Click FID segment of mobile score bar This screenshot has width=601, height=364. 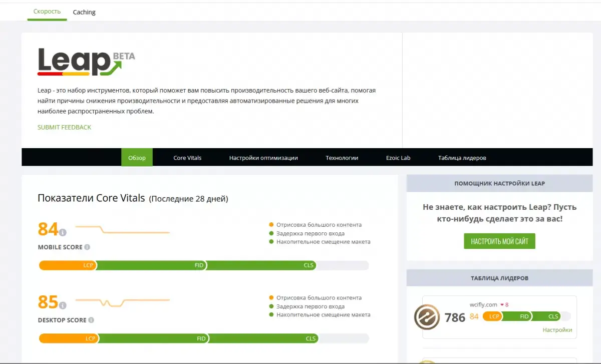pyautogui.click(x=151, y=265)
